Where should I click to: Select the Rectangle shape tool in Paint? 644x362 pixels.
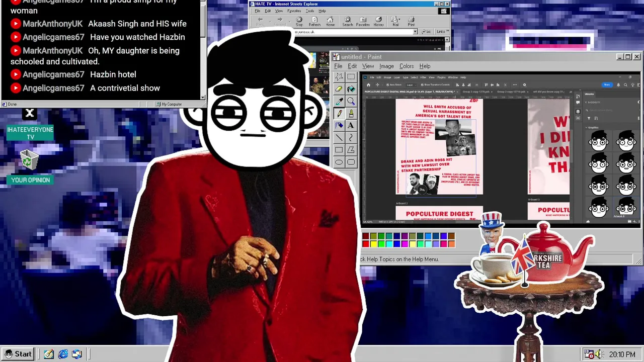tap(339, 150)
